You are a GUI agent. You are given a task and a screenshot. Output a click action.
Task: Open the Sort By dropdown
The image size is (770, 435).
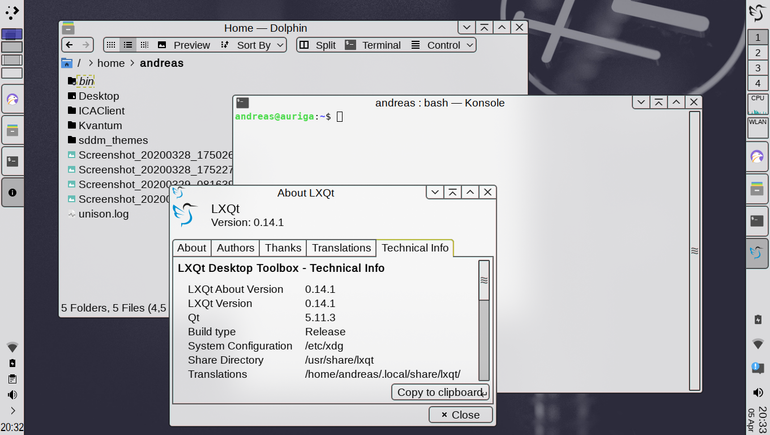pyautogui.click(x=252, y=45)
